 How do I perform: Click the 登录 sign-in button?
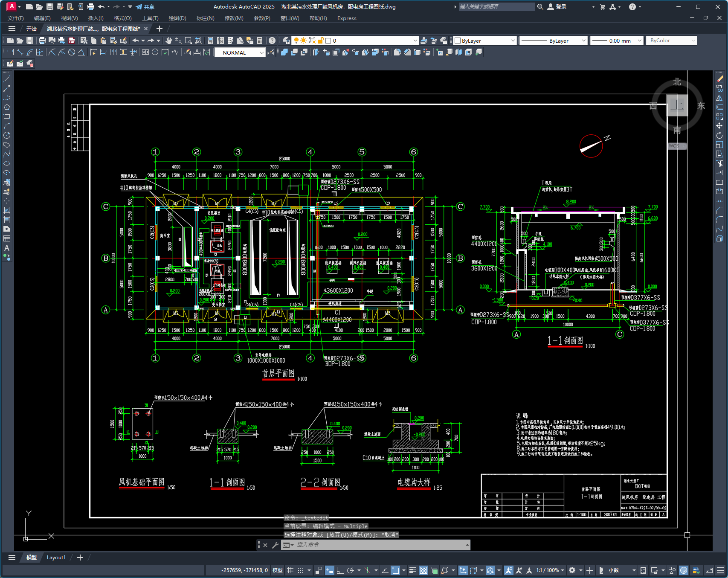pos(557,7)
